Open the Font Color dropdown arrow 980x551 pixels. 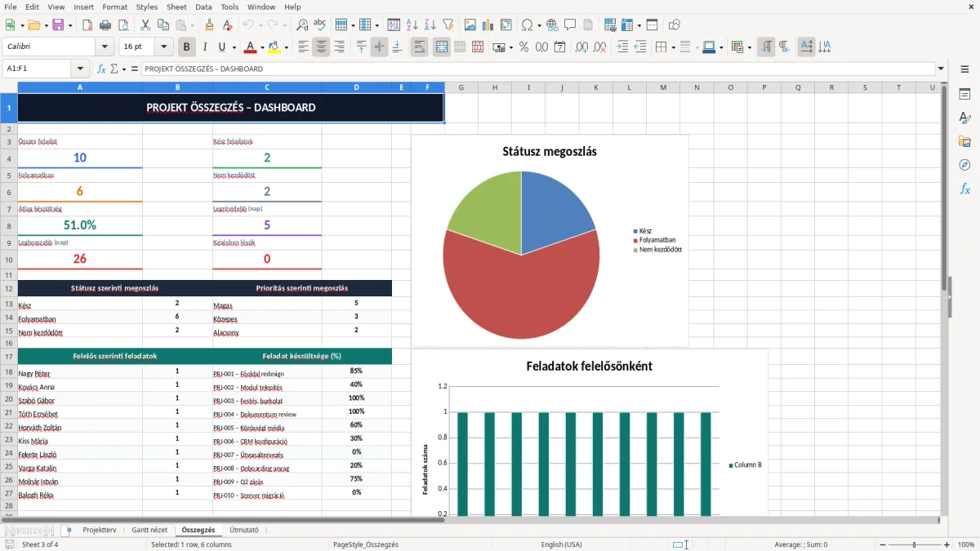(x=262, y=47)
